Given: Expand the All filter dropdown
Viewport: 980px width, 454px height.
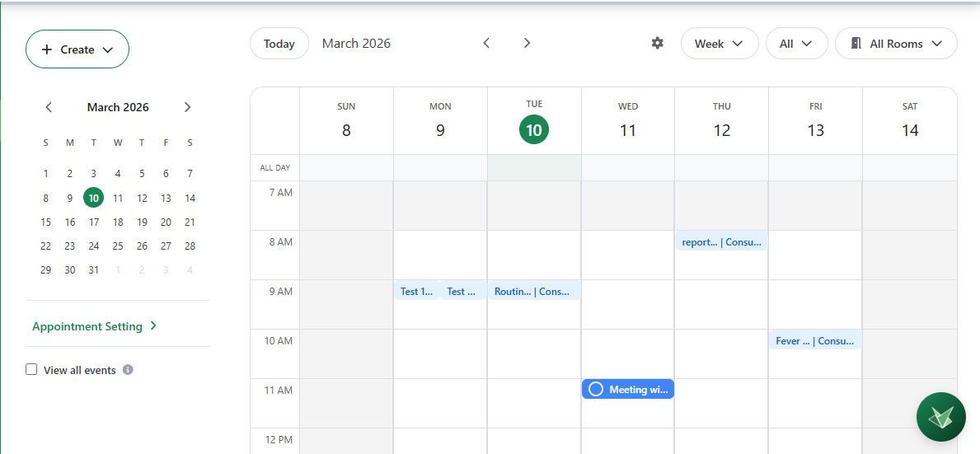Looking at the screenshot, I should (x=796, y=44).
